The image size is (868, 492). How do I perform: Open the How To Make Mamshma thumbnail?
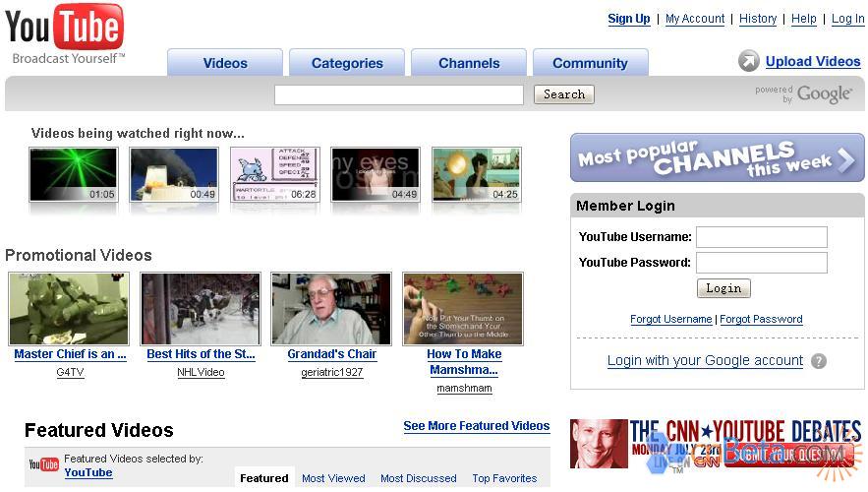point(463,309)
